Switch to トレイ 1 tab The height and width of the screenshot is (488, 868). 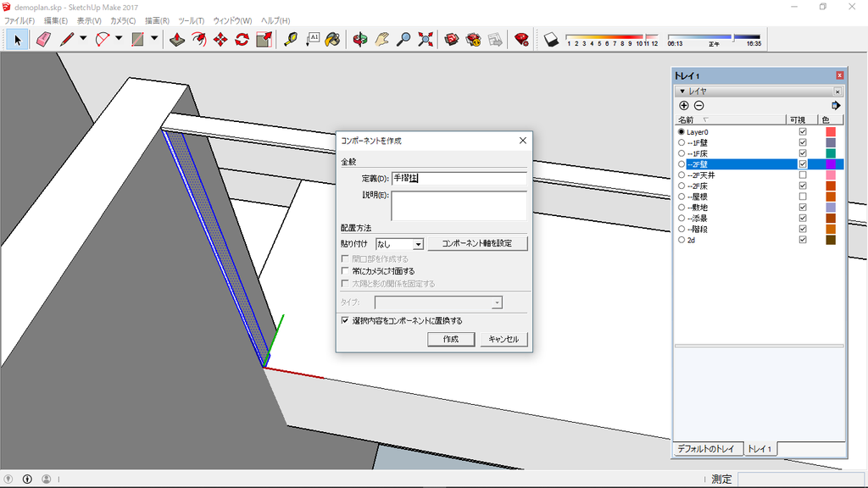759,449
